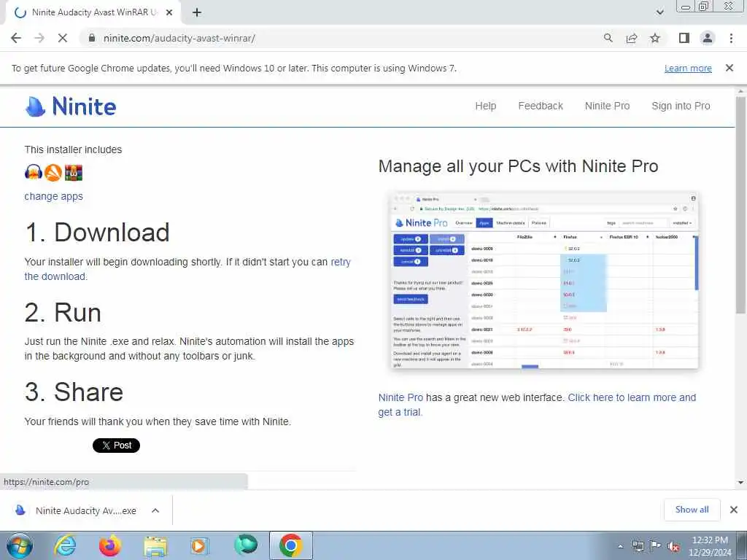
Task: Click the page vertical scrollbar
Action: pyautogui.click(x=740, y=205)
